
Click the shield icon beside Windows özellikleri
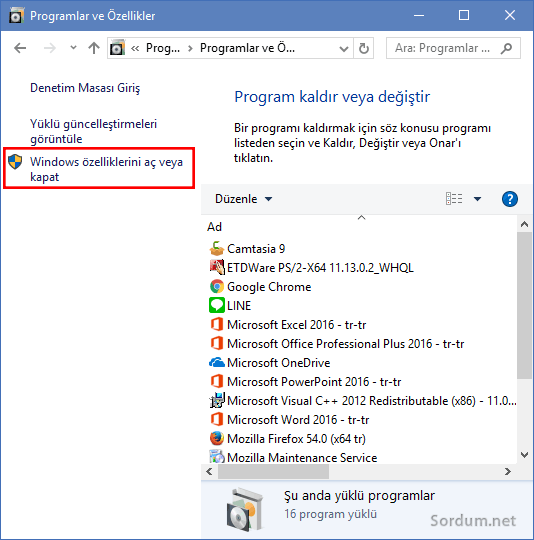point(15,162)
